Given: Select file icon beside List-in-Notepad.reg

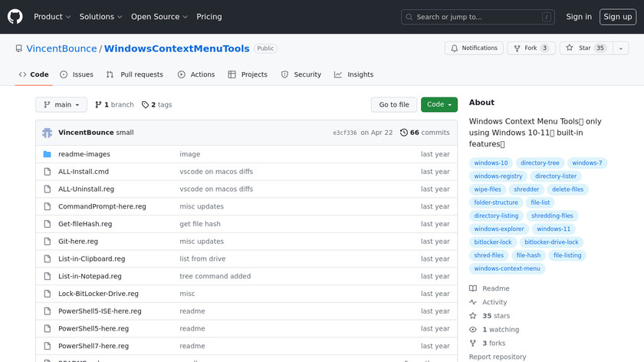Looking at the screenshot, I should [48, 276].
